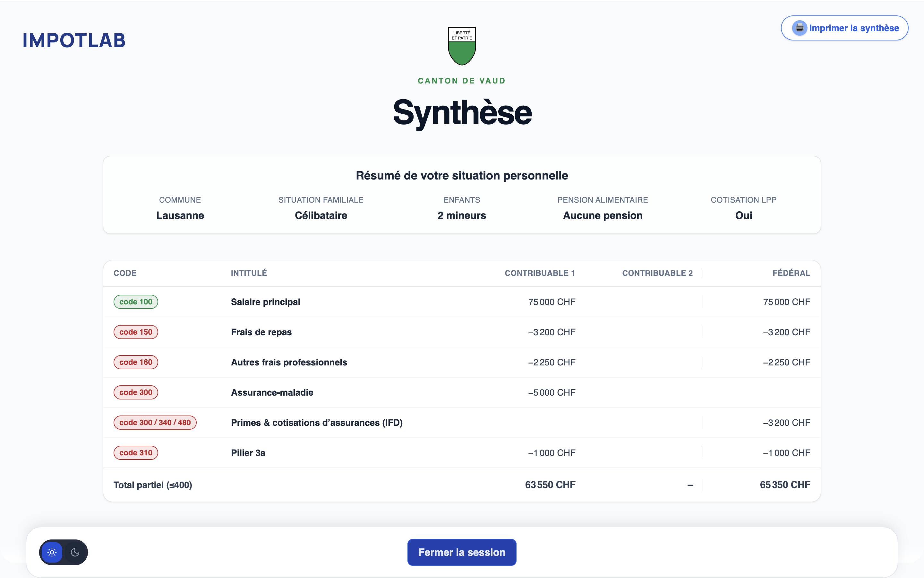Click –5 000 CHF Assurance-maladie amount
Viewport: 924px width, 578px height.
552,393
